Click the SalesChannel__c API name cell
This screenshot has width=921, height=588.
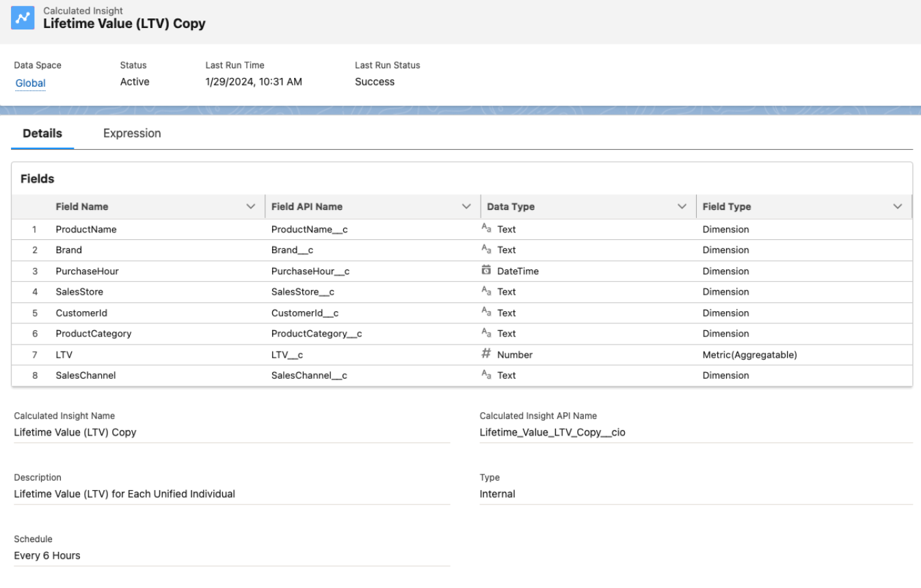310,375
